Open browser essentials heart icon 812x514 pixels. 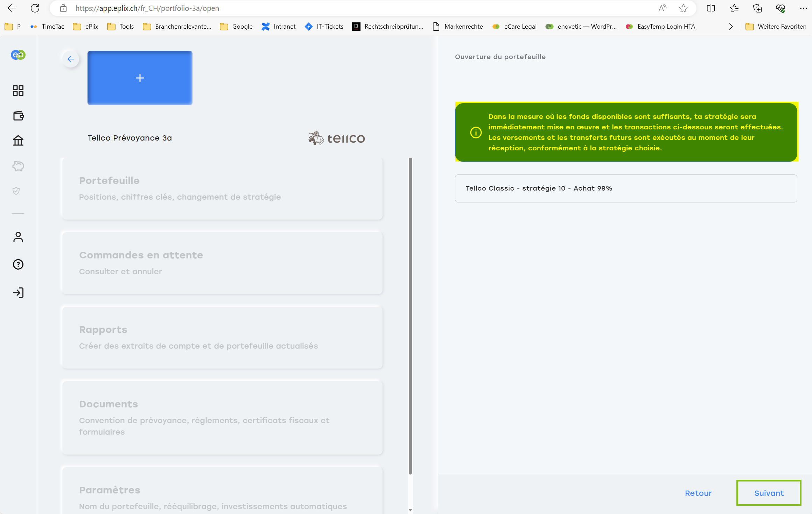point(780,8)
